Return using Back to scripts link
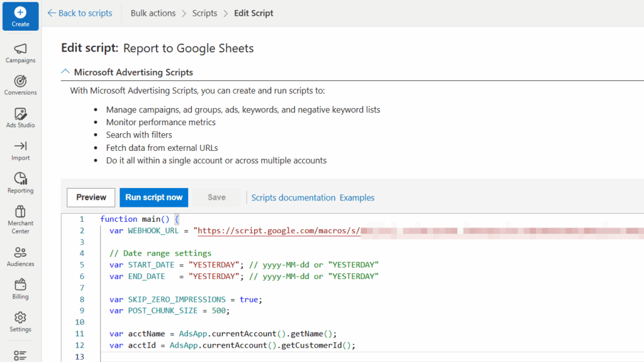644x362 pixels. tap(80, 13)
